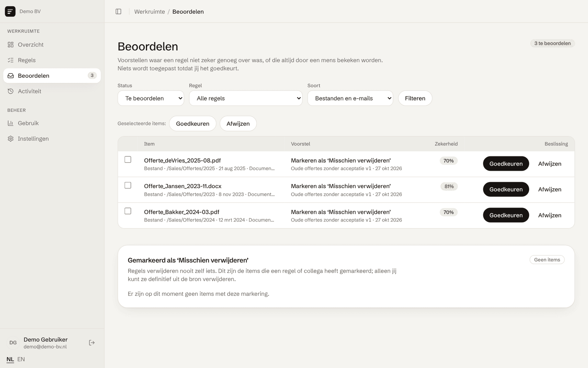The height and width of the screenshot is (368, 588).
Task: Switch language to EN
Action: click(21, 359)
